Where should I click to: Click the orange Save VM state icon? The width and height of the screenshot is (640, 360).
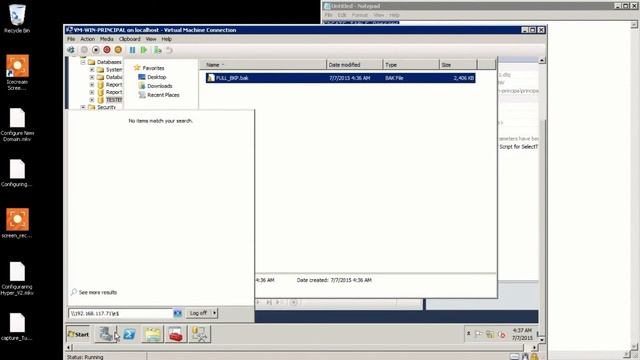(x=118, y=50)
